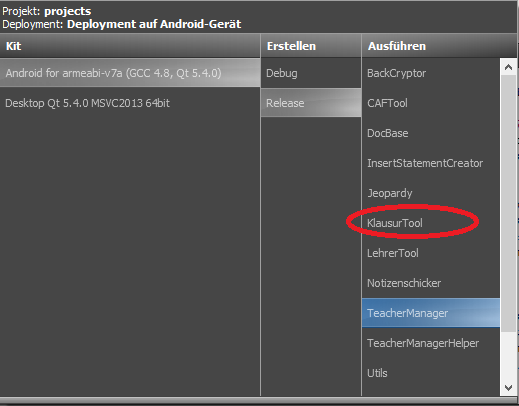Screen dimensions: 519x406
Task: Select Notizenschicker in the Ausführen list
Action: [x=431, y=283]
